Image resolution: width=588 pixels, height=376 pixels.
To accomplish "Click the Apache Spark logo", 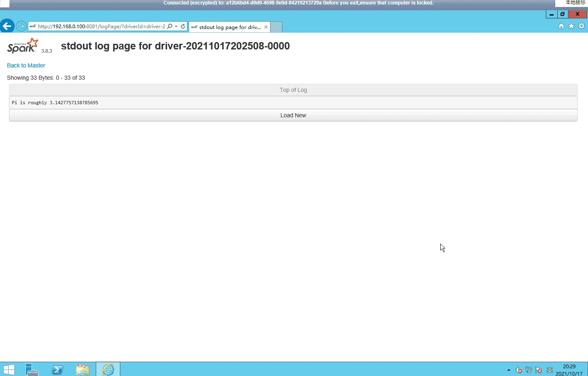I will pyautogui.click(x=23, y=46).
